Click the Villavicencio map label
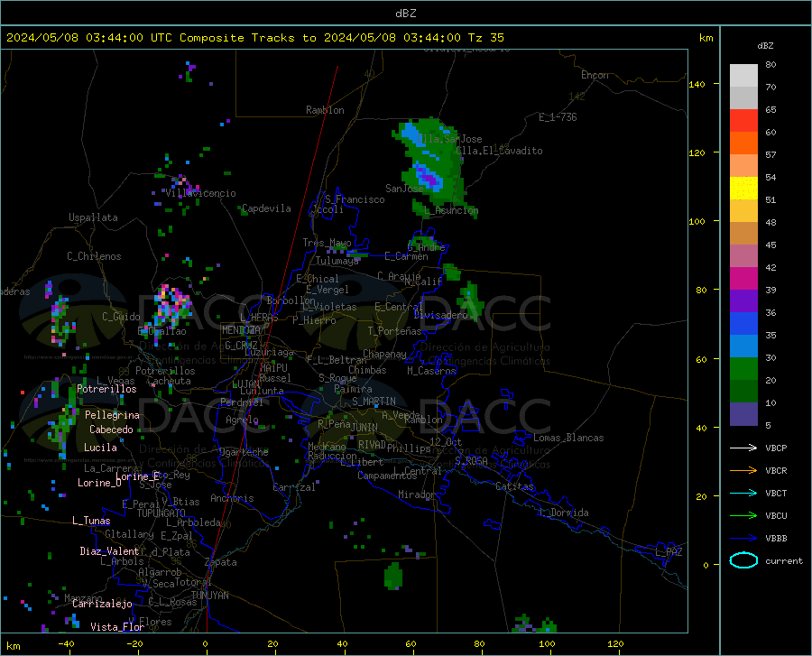 (x=201, y=193)
